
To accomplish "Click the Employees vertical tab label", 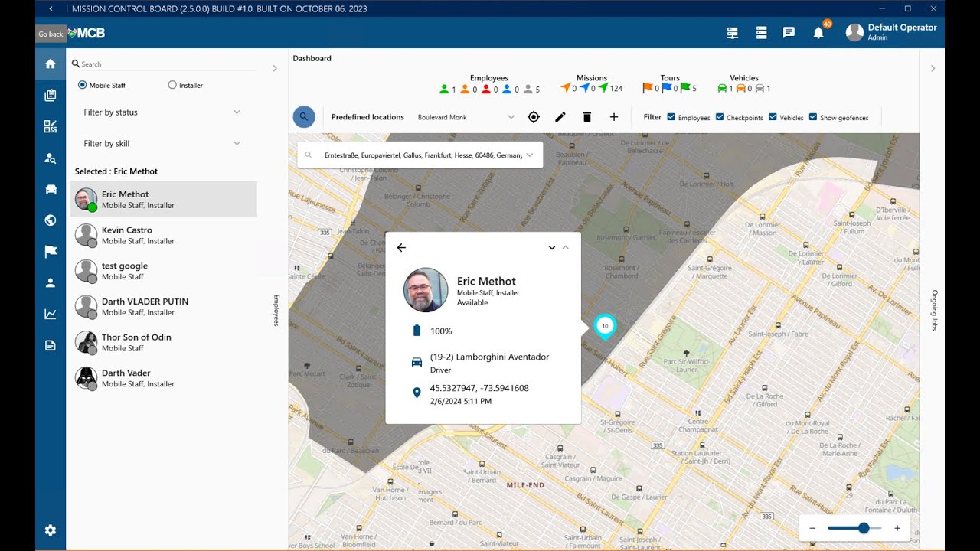I will point(276,310).
